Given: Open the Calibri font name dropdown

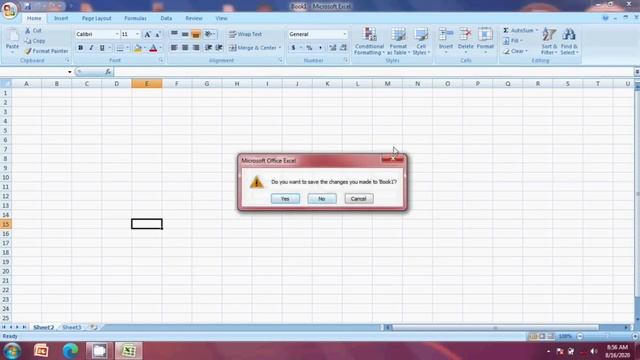Looking at the screenshot, I should coord(117,34).
